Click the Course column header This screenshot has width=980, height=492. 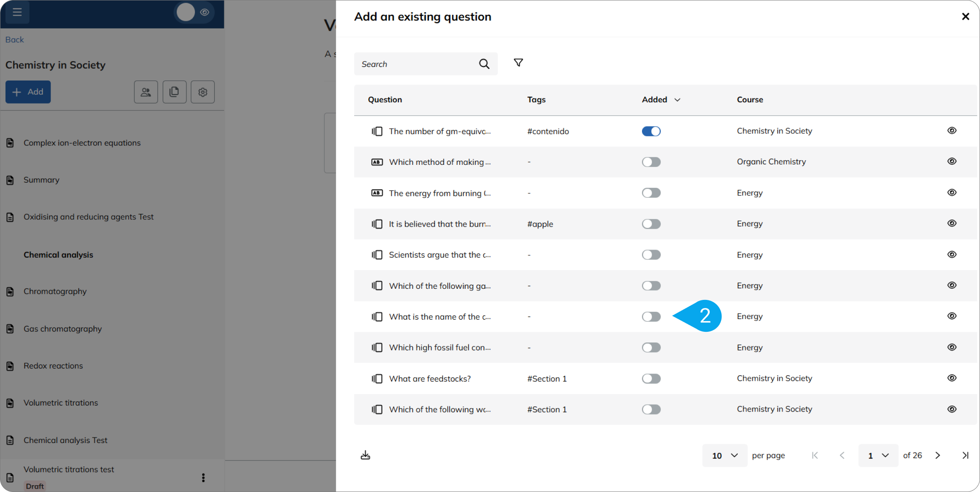[x=750, y=100]
